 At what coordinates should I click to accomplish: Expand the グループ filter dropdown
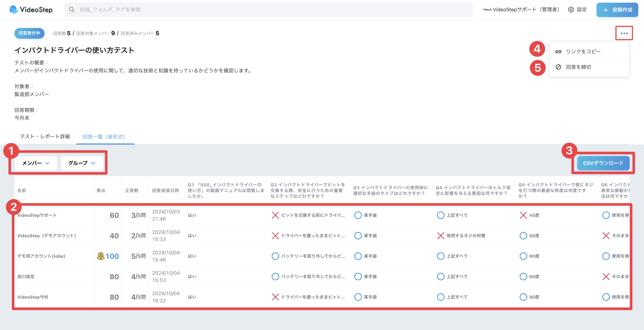(82, 163)
